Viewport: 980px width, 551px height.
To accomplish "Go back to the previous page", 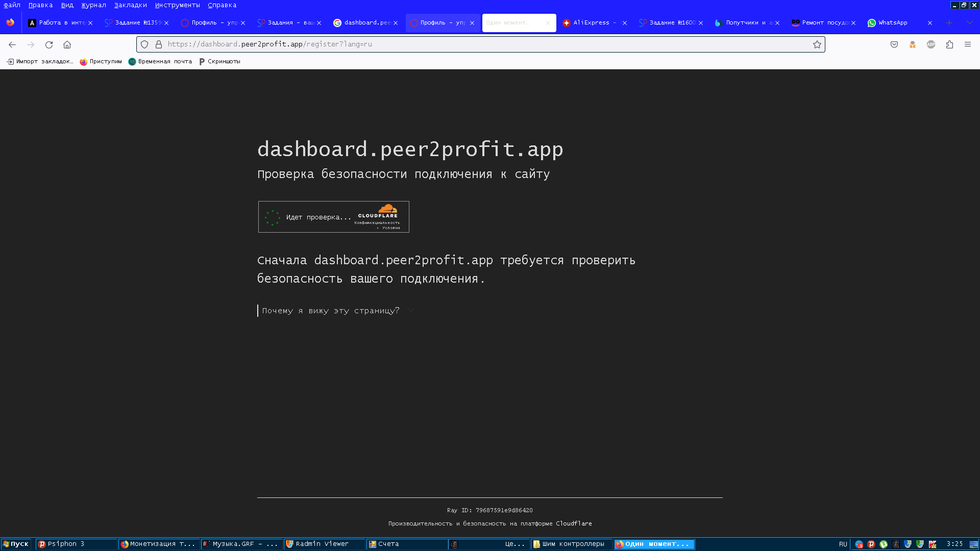I will pyautogui.click(x=12, y=44).
